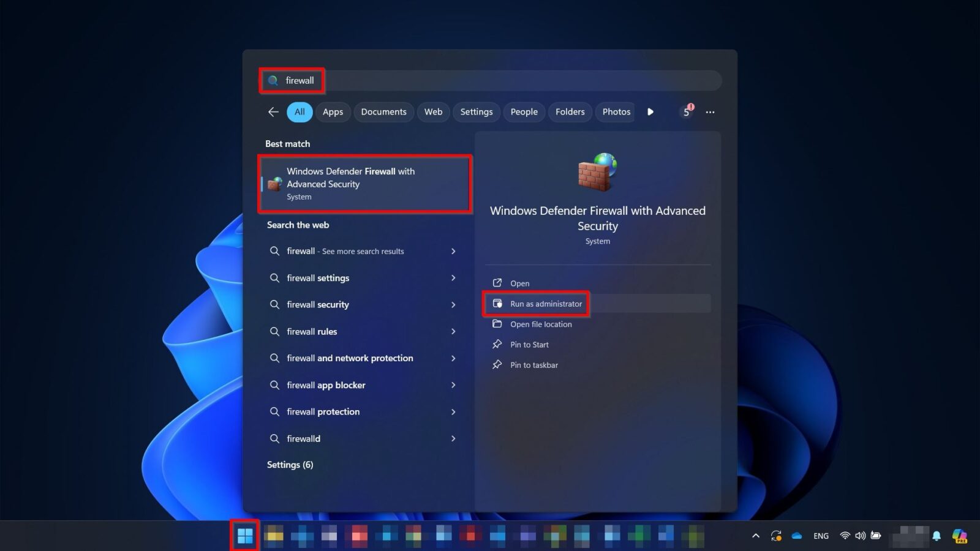Switch to the Documents filter tab
The height and width of the screenshot is (551, 980).
tap(383, 112)
